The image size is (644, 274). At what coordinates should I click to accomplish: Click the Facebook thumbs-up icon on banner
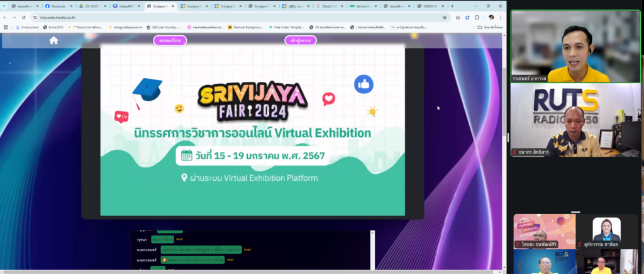(364, 84)
